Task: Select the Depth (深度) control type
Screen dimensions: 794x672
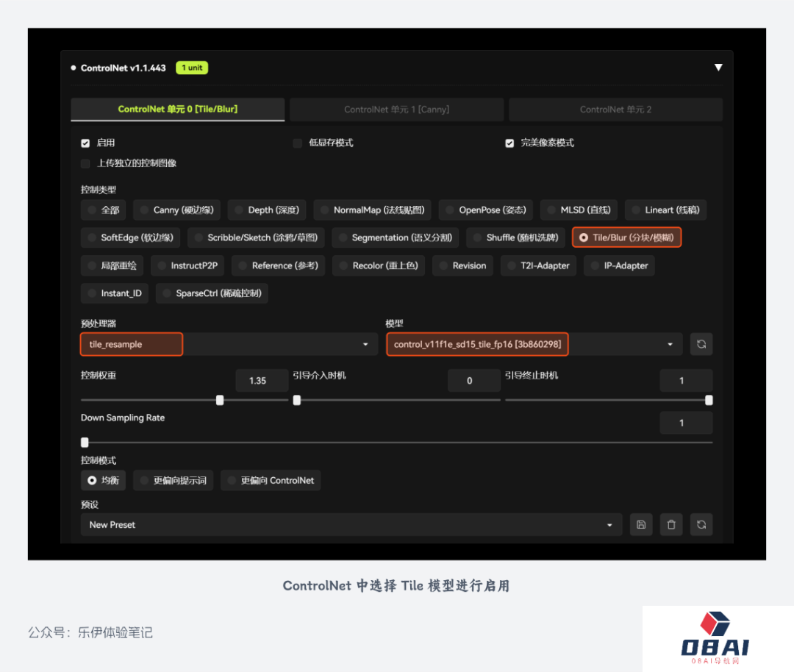Action: pos(267,210)
